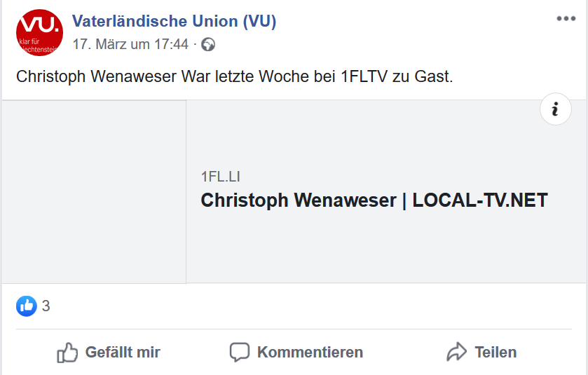
Task: Click empty gray area below the link title
Action: pyautogui.click(x=385, y=249)
